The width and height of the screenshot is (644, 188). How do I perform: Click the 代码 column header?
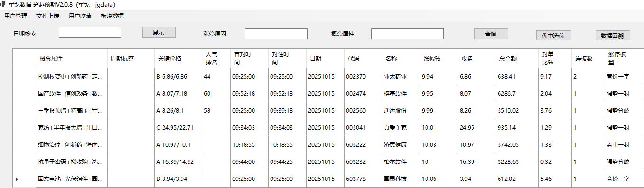pos(363,59)
